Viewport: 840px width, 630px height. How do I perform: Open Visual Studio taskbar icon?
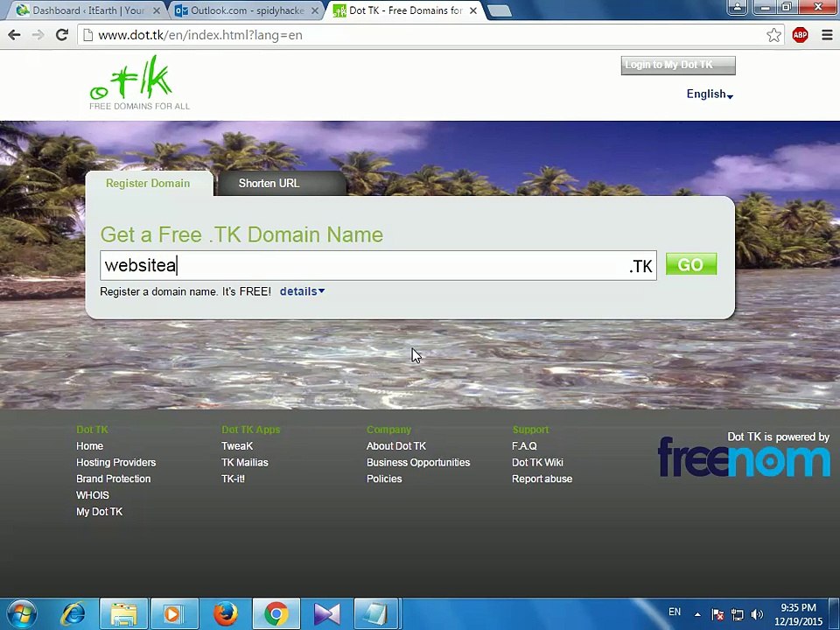(326, 614)
